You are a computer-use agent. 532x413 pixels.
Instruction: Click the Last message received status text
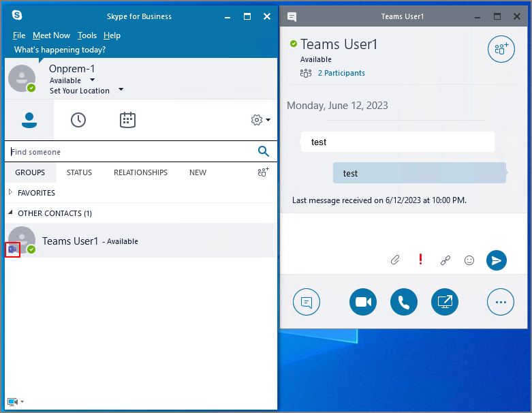tap(379, 200)
